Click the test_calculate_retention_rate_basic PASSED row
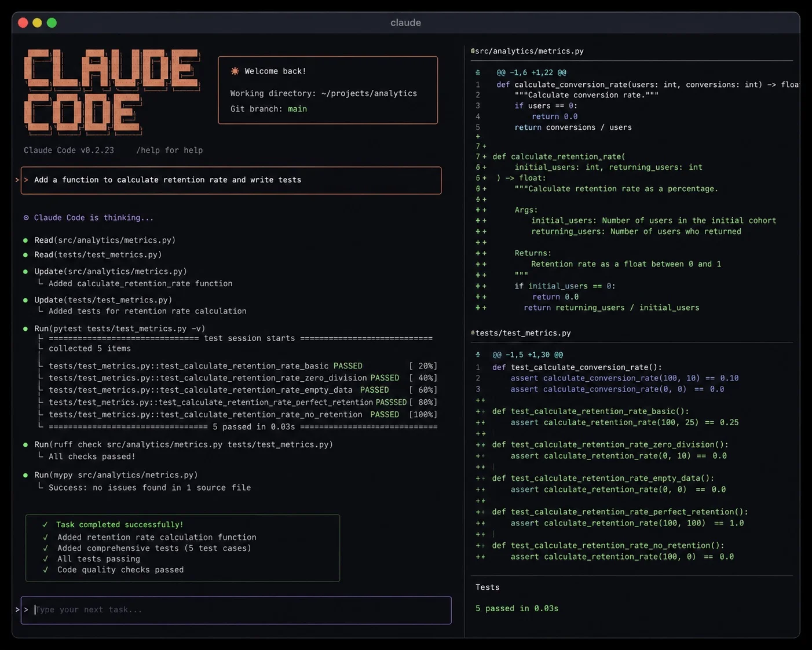Screen dimensions: 812x650 click(243, 366)
